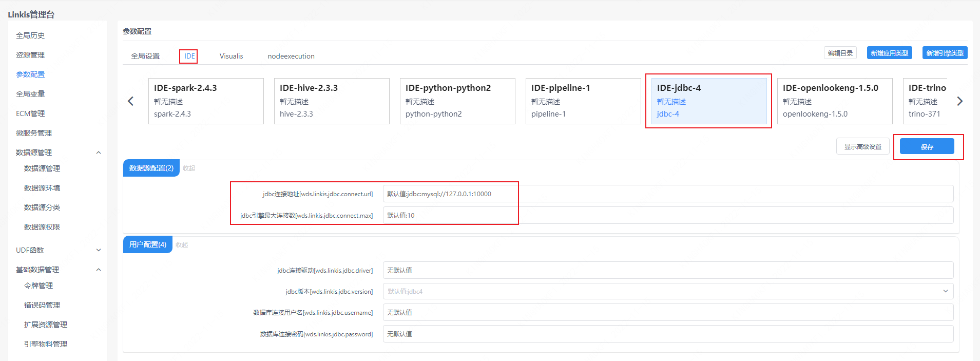
Task: Click the 新增应用类型 button
Action: click(889, 53)
